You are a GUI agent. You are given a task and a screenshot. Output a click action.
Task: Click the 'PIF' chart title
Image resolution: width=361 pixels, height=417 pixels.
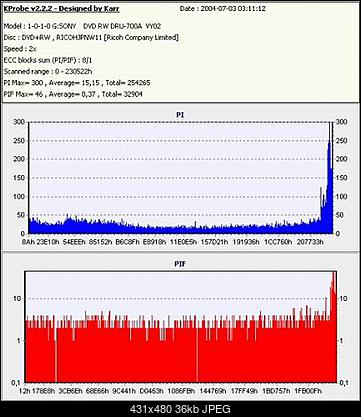180,264
